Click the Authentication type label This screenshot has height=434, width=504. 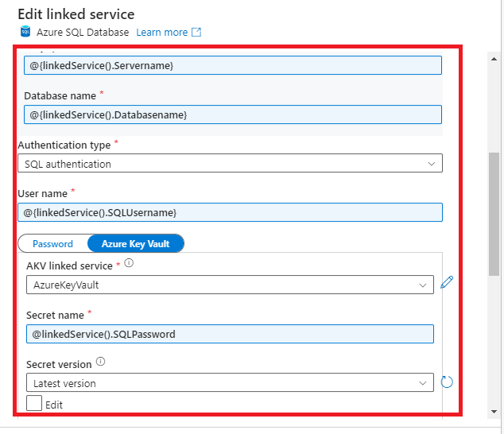tap(64, 145)
